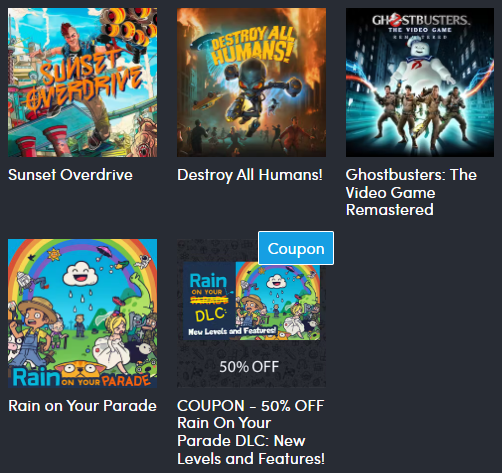Select the Destroy All Humans! title link

250,175
